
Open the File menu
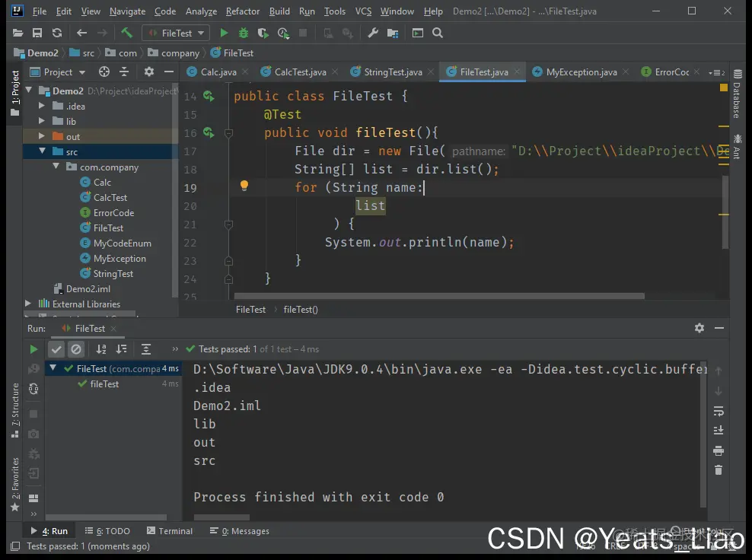pos(40,11)
